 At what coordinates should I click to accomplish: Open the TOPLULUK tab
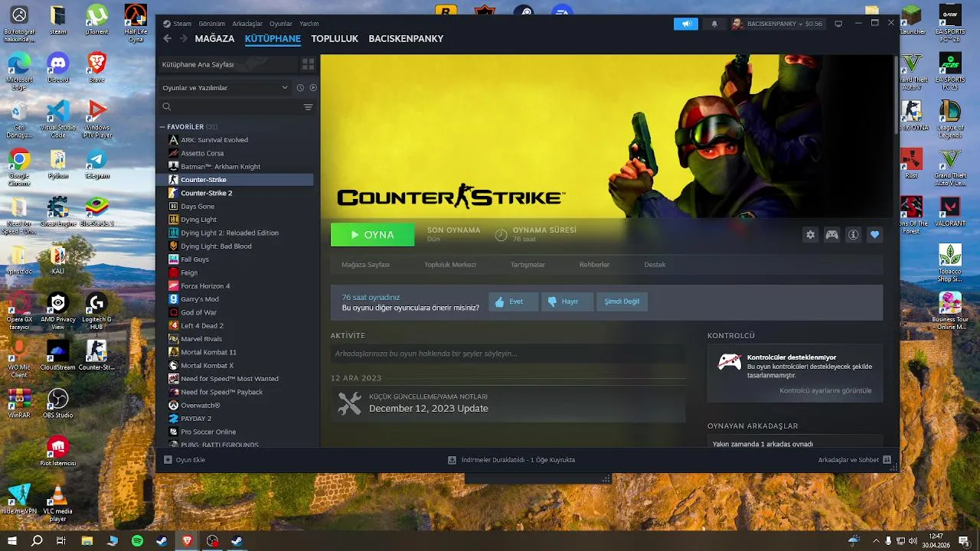tap(335, 38)
